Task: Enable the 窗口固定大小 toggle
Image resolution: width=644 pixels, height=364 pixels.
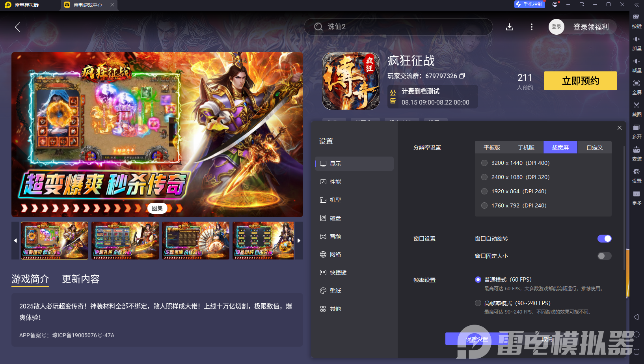Action: 604,256
